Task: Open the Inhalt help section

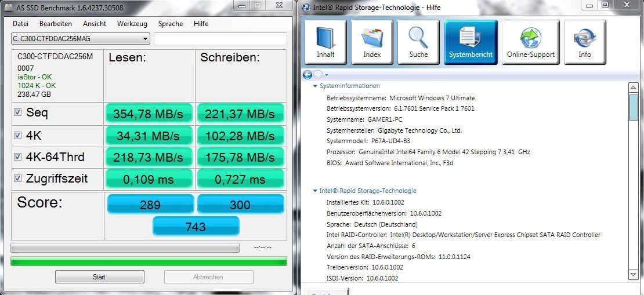Action: click(x=325, y=42)
